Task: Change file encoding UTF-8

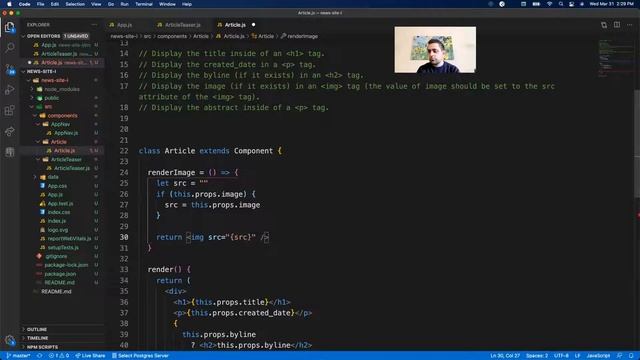Action: [x=561, y=356]
